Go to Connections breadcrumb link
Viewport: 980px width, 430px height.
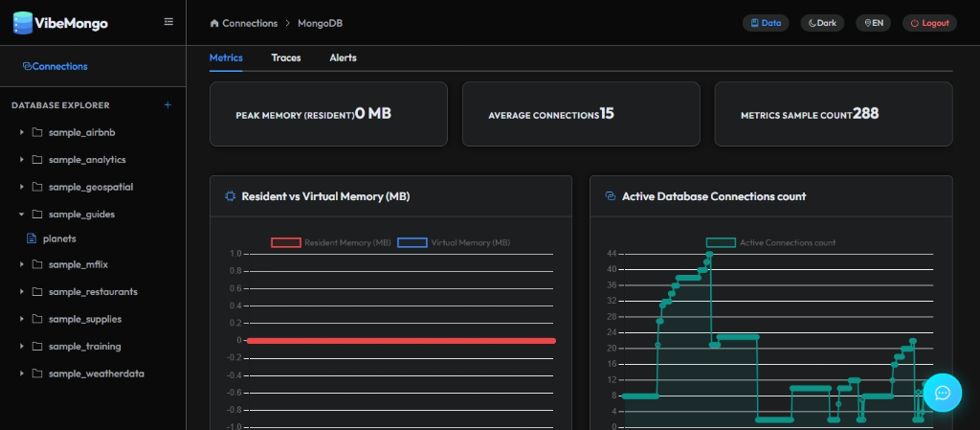tap(250, 23)
